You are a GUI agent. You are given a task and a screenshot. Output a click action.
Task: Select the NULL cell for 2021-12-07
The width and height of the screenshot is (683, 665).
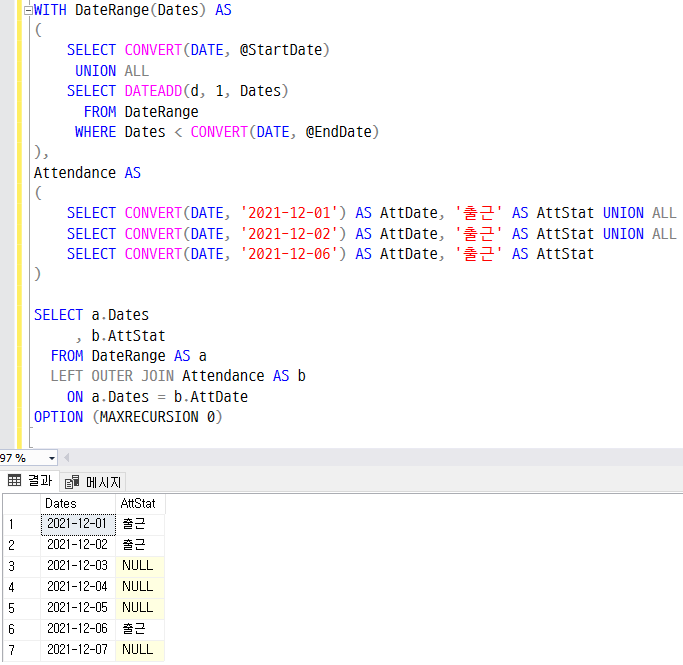click(140, 649)
